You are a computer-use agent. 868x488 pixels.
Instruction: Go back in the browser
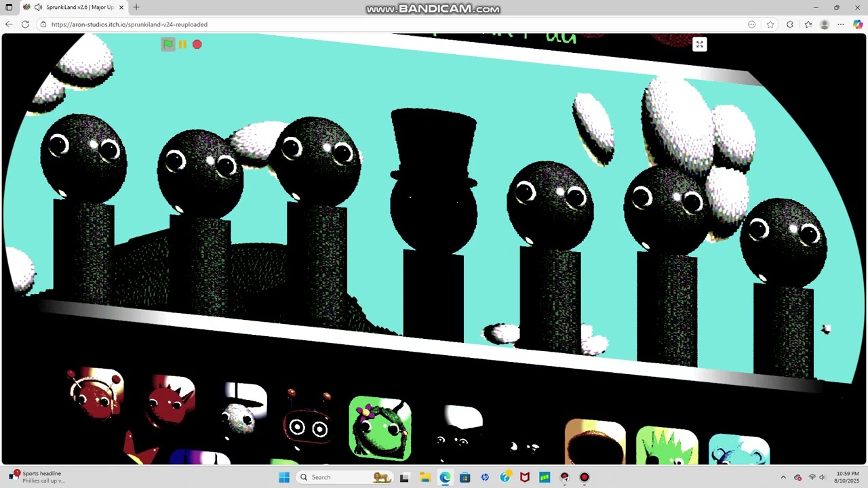[9, 24]
